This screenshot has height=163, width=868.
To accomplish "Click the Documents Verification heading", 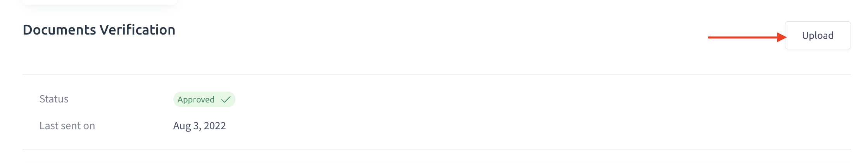I will coord(99,30).
